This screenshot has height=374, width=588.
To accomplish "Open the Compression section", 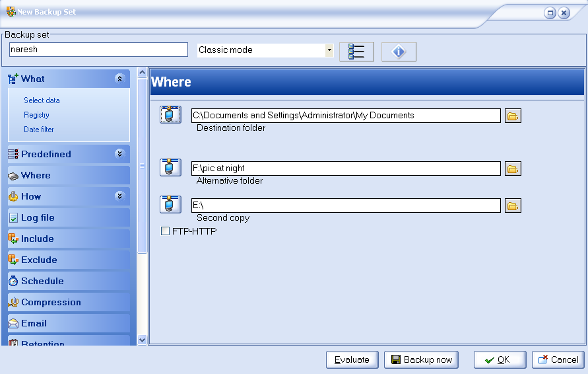I will point(69,302).
